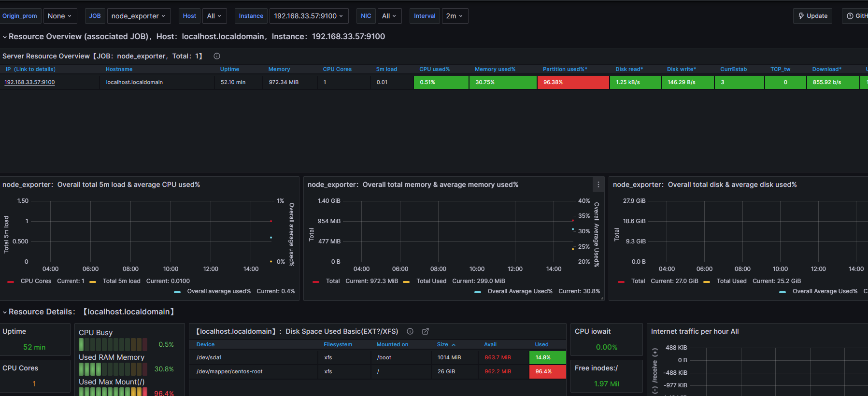Open the Interval 2m dropdown
Image resolution: width=868 pixels, height=396 pixels.
pos(455,16)
